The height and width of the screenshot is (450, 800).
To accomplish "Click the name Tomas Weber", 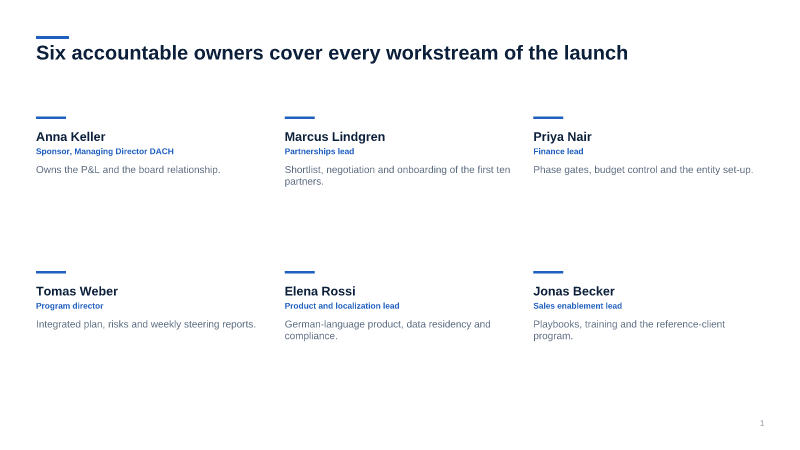I will click(x=77, y=291).
